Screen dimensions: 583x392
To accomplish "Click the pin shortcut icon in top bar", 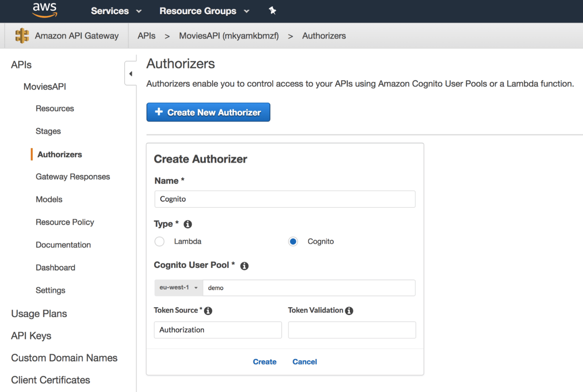I will click(273, 11).
